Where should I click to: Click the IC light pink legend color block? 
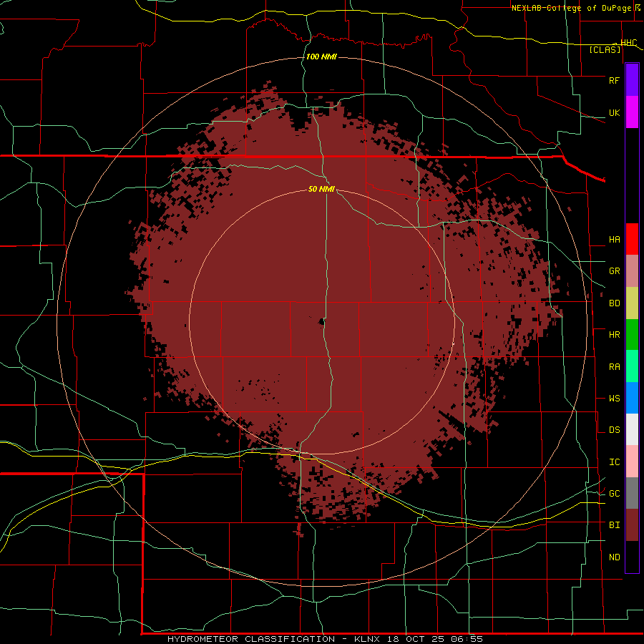[632, 462]
